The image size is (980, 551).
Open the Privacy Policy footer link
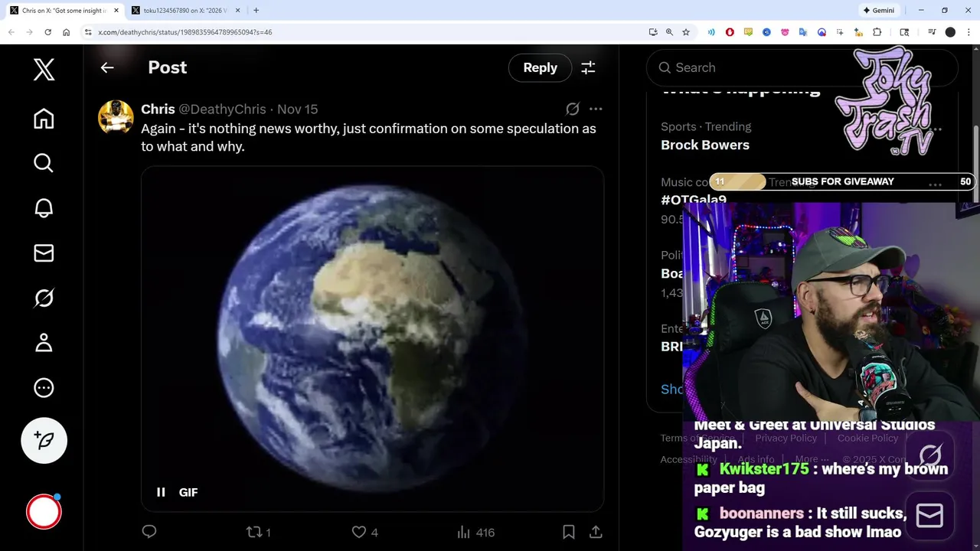(x=786, y=438)
